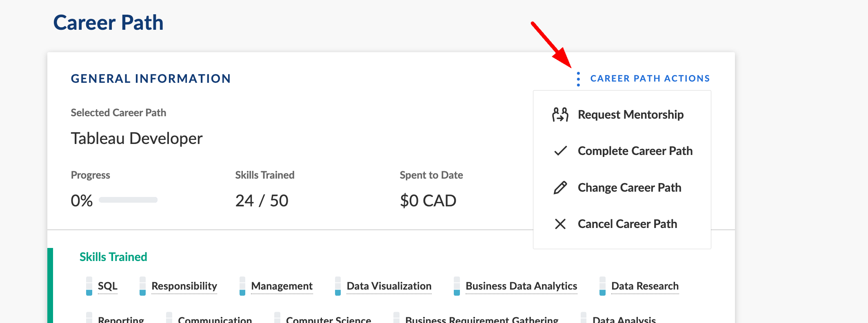Open the Career Path Actions dropdown
The image size is (868, 323).
650,79
